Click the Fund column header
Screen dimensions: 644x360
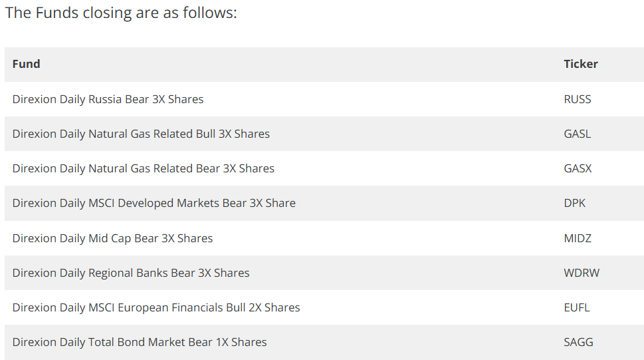pyautogui.click(x=27, y=64)
